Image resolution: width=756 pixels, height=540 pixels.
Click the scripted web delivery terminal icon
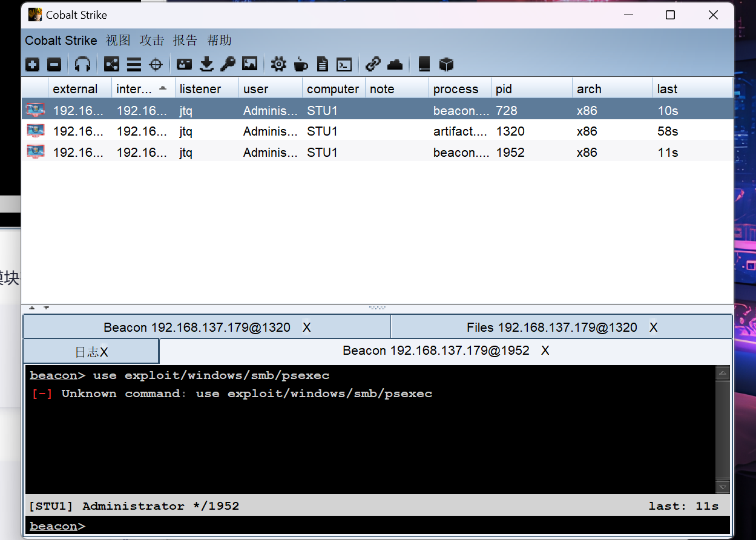(344, 64)
